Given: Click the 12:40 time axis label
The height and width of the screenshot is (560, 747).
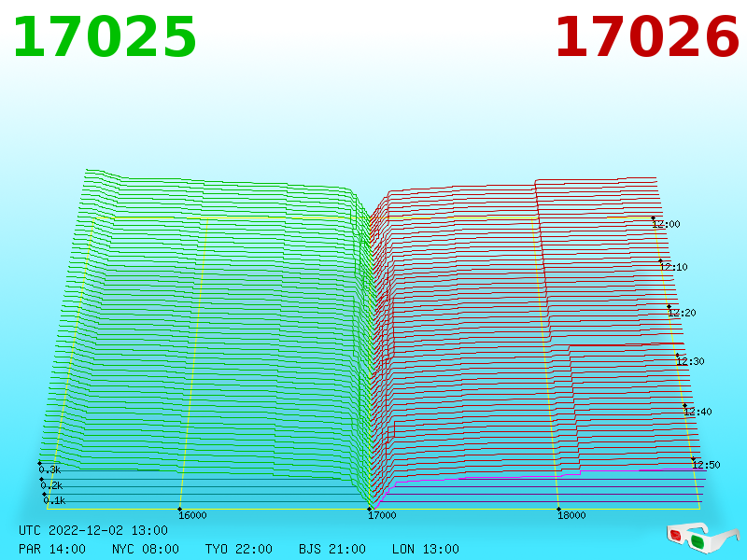Looking at the screenshot, I should (x=698, y=412).
